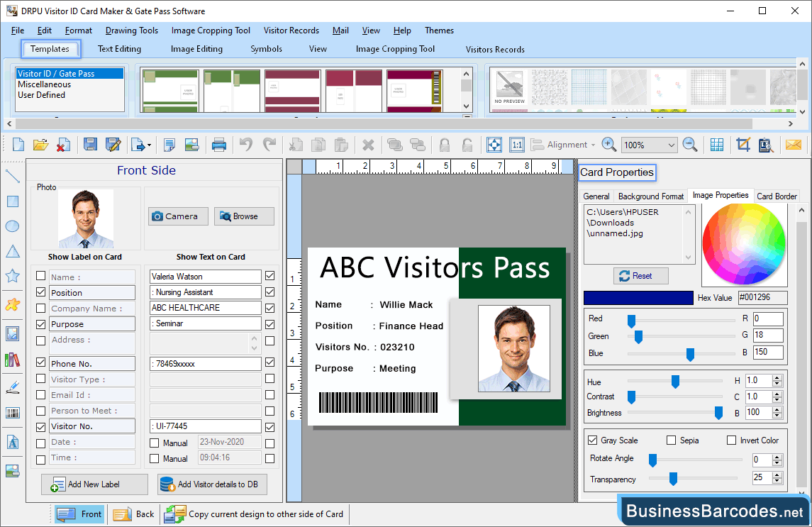Click the color wheel picker

(744, 243)
